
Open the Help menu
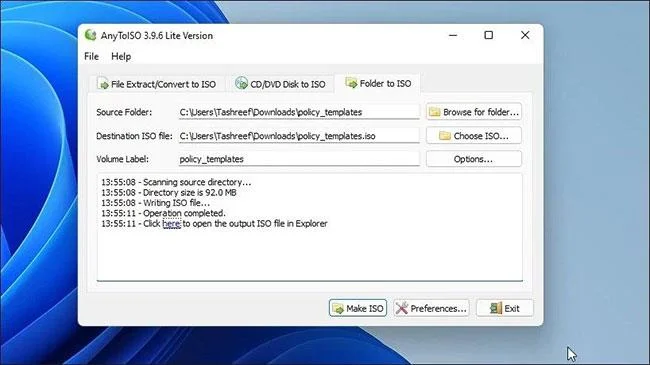tap(121, 56)
